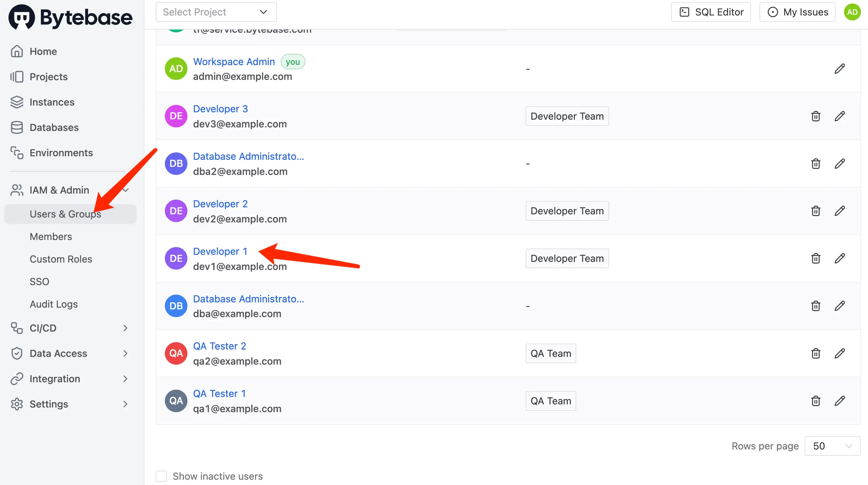Enable Show inactive users checkbox
This screenshot has height=485, width=868.
point(161,476)
